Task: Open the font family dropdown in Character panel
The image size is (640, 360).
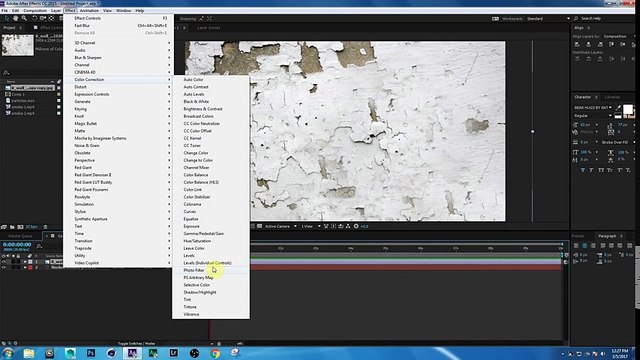Action: click(593, 108)
